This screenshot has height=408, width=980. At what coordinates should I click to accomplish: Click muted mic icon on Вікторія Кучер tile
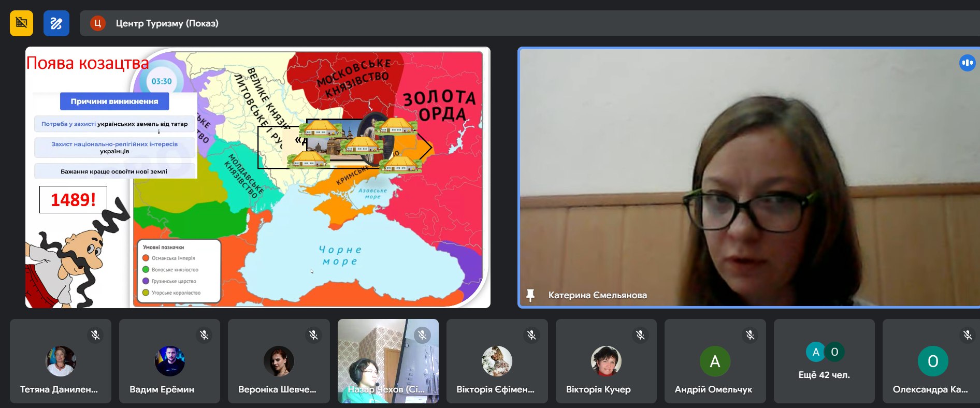tap(641, 335)
